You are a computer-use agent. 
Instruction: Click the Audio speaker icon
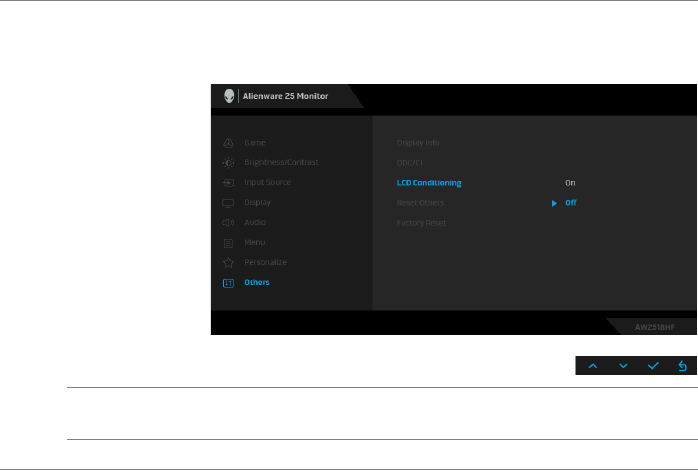tap(228, 223)
